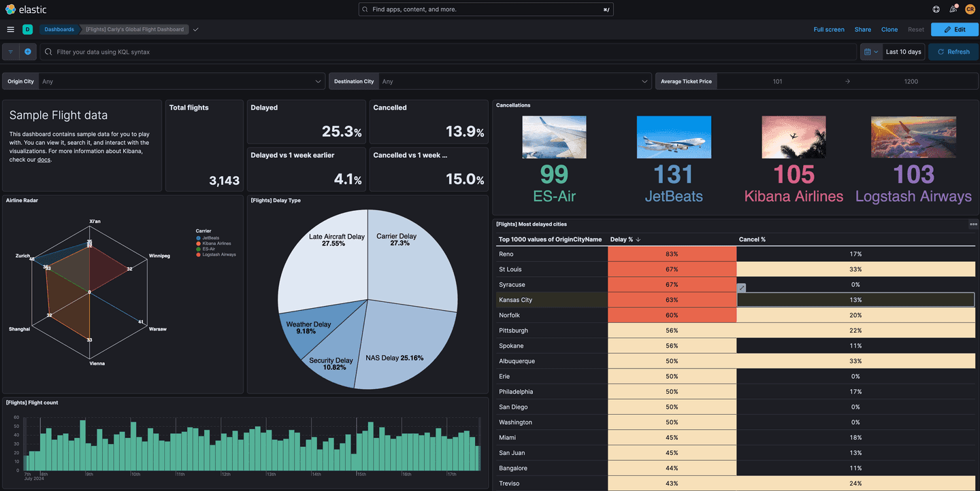Open the CR user avatar menu
This screenshot has width=980, height=491.
pos(970,9)
